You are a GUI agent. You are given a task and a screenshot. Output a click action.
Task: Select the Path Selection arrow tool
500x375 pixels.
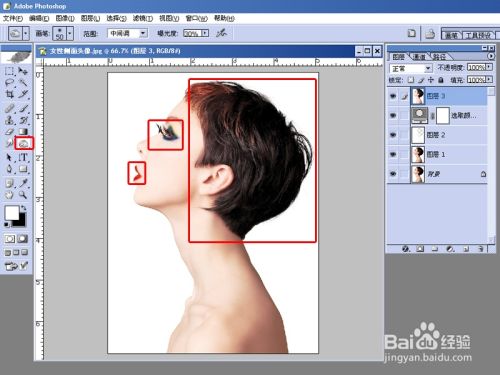(x=9, y=157)
